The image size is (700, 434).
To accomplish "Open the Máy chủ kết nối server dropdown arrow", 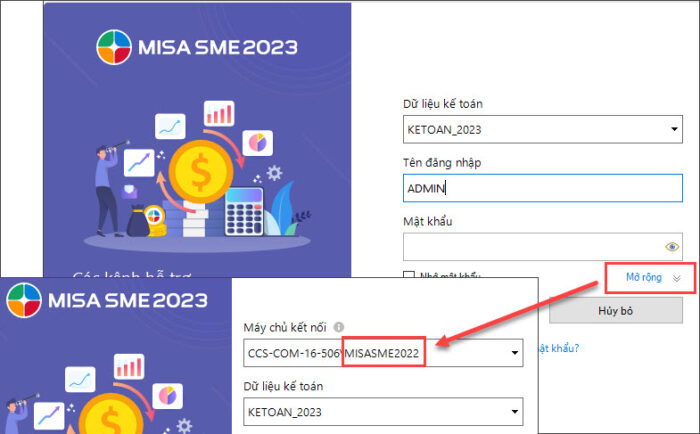I will 515,353.
